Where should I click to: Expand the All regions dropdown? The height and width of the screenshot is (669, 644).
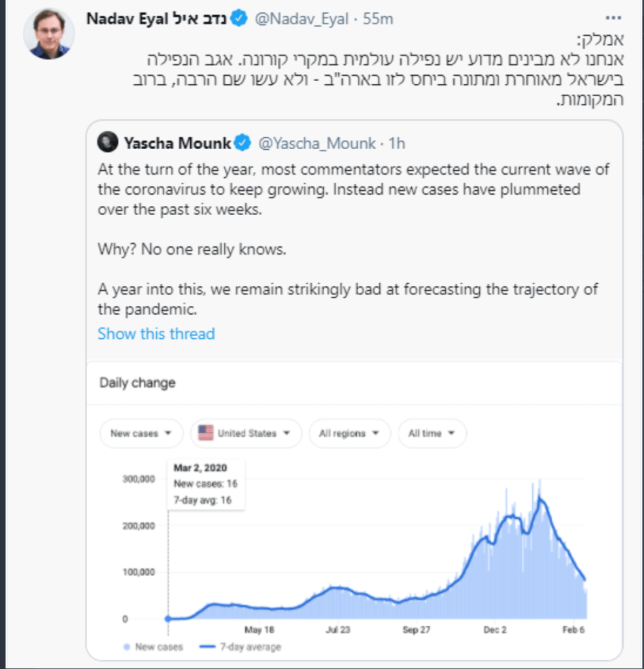[349, 433]
